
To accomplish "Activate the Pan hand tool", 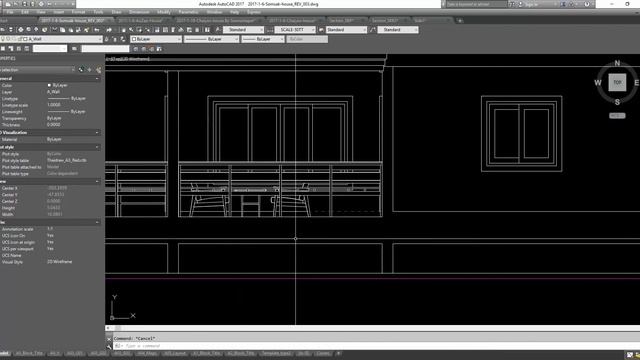I will click(x=124, y=30).
